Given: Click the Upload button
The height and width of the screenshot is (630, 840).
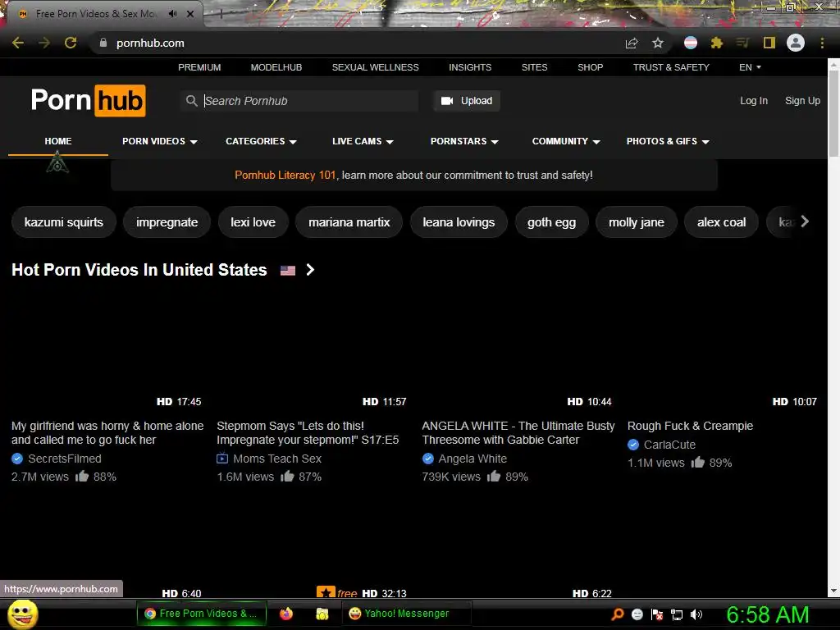Looking at the screenshot, I should coord(467,101).
